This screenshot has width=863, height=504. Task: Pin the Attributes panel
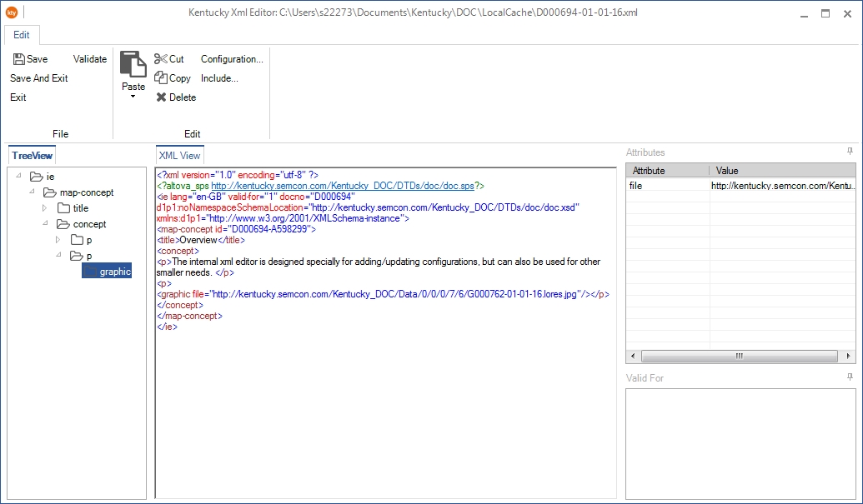850,152
